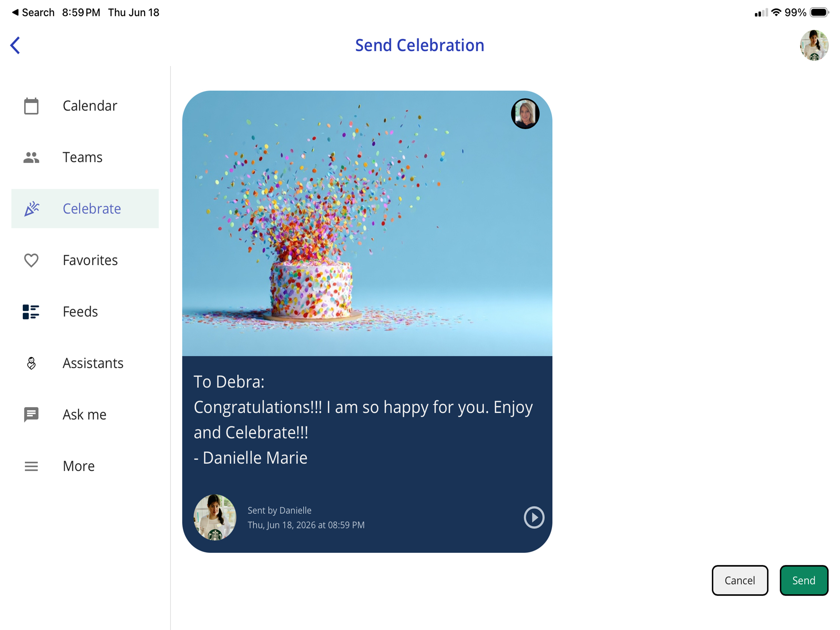Click the Teams people icon
Viewport: 840px width, 630px height.
[31, 157]
